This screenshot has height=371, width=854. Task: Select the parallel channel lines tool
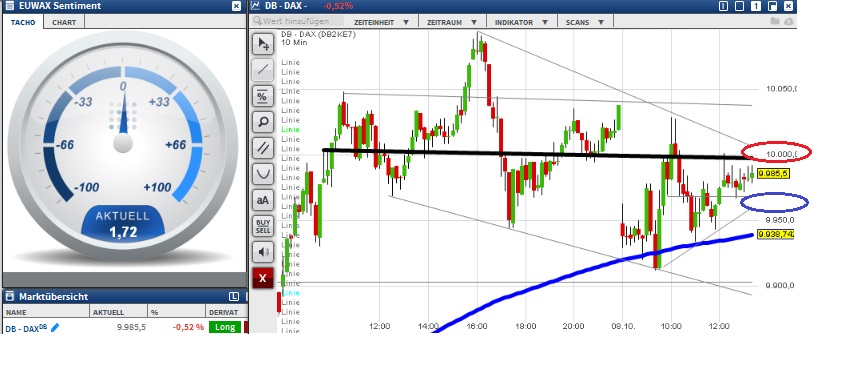(x=263, y=148)
